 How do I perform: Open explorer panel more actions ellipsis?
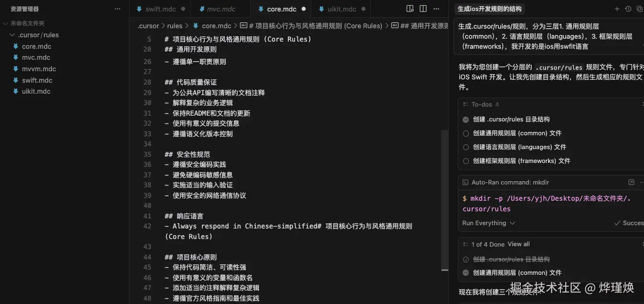[x=117, y=9]
